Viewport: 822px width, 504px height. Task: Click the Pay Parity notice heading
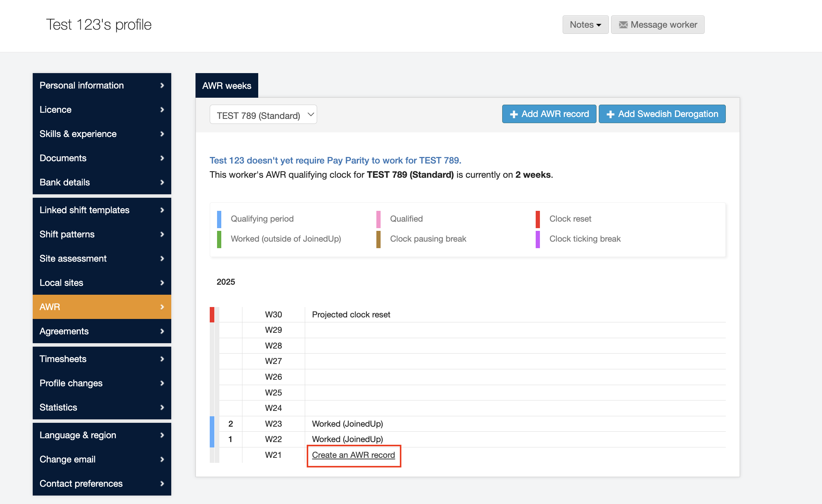point(335,160)
